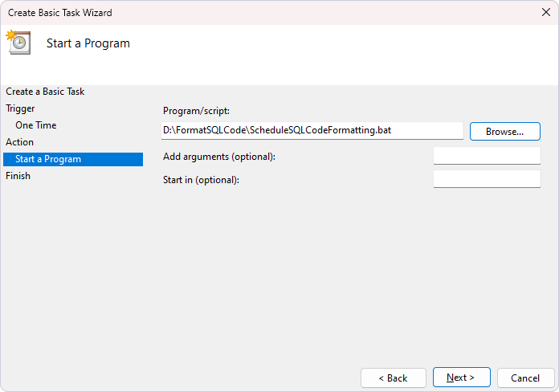Click the Create Basic Task Wizard title bar
This screenshot has height=392, width=559.
[x=271, y=13]
